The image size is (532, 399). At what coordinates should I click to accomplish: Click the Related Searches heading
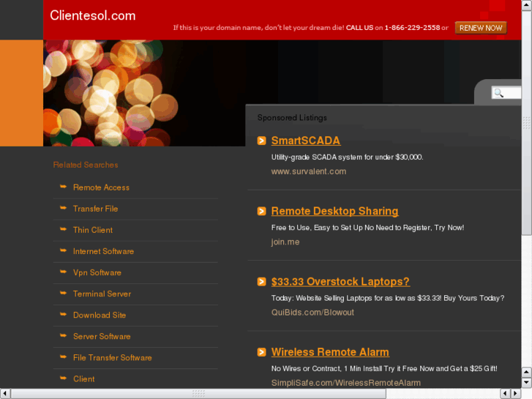(86, 165)
